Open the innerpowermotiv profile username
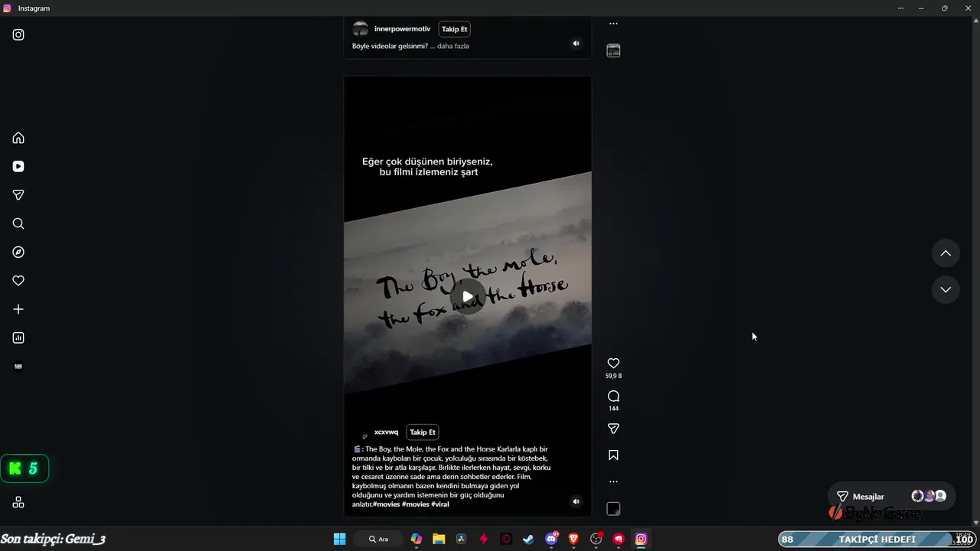The image size is (980, 551). click(402, 29)
